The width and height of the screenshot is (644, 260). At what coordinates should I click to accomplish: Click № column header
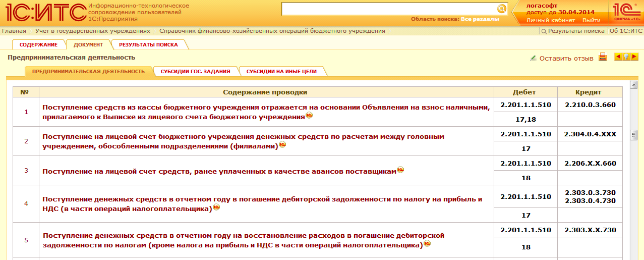tap(25, 92)
